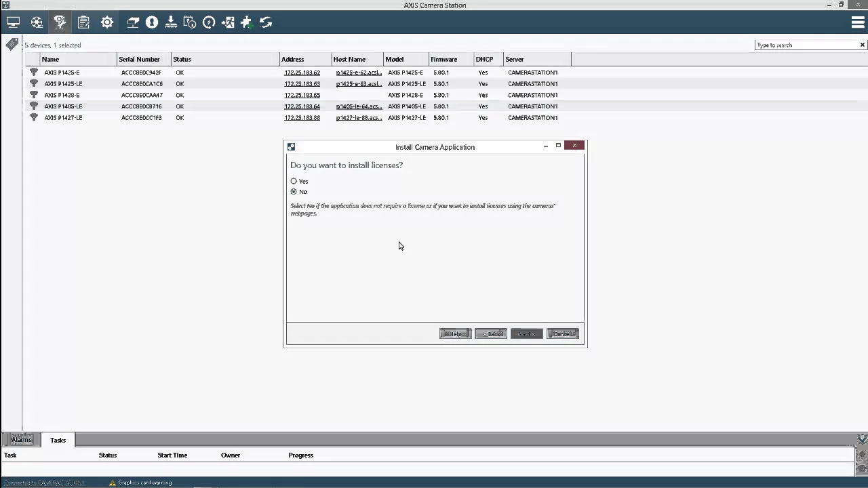
Task: Click the Graphics card warning text
Action: click(x=144, y=483)
